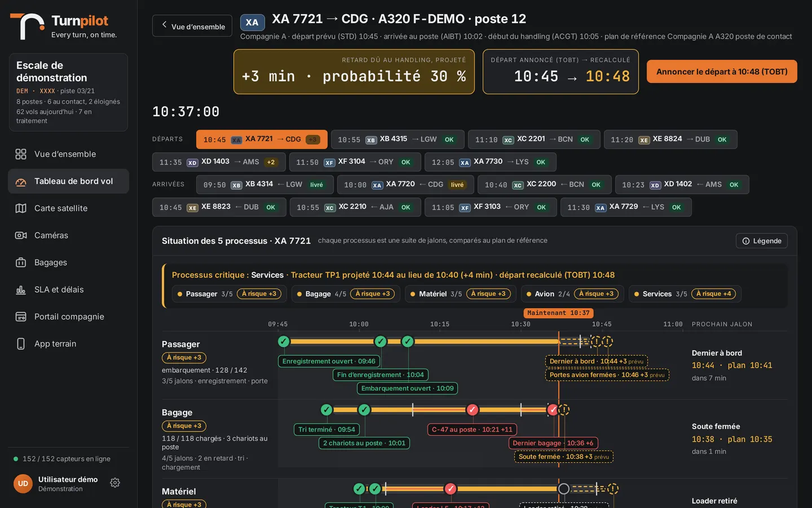Select arrival XE 8823 from DUB
The image size is (812, 508).
point(219,207)
